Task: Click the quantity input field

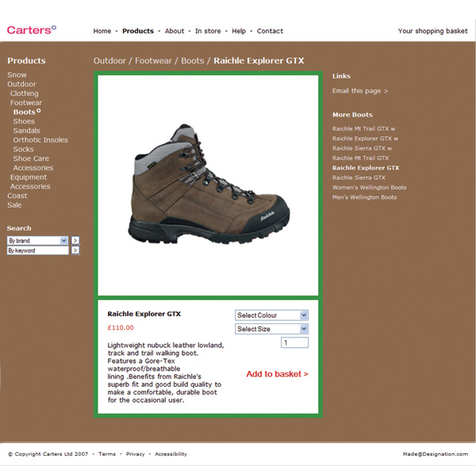Action: pyautogui.click(x=294, y=343)
